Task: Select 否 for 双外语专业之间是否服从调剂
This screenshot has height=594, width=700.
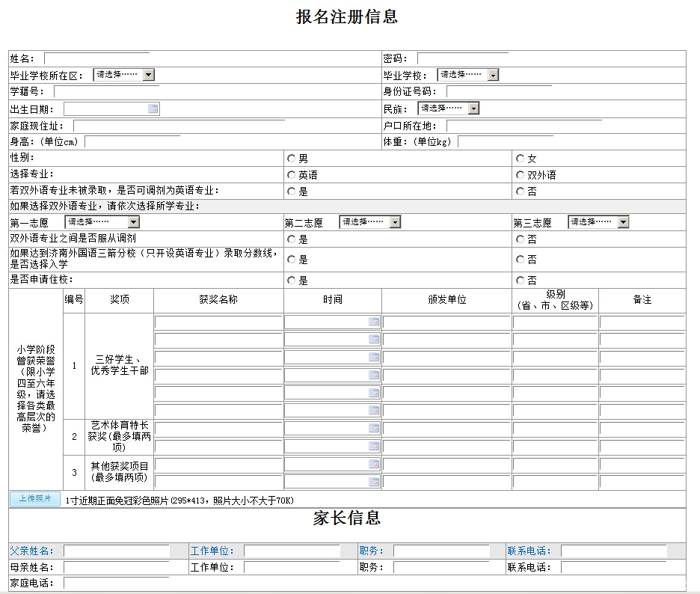Action: 521,239
